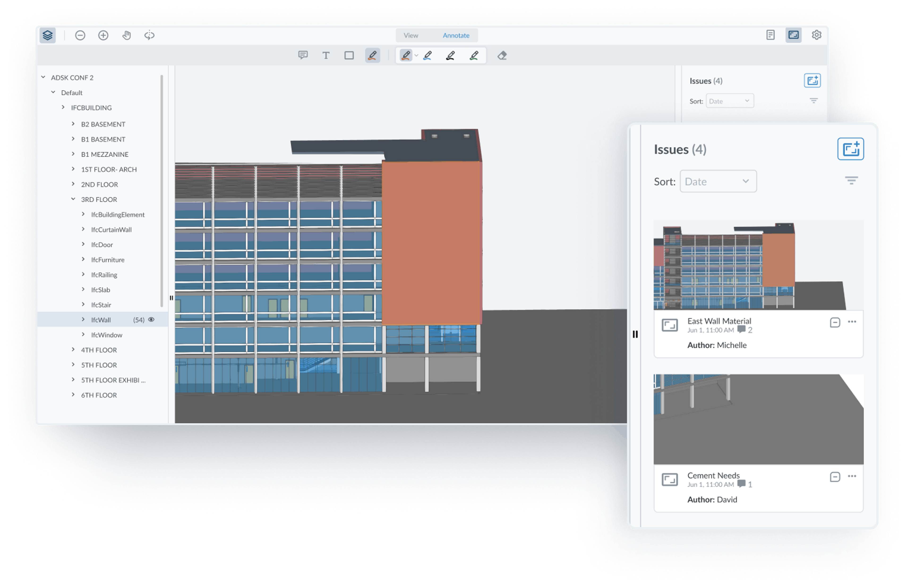
Task: Open the settings gear
Action: coord(816,35)
